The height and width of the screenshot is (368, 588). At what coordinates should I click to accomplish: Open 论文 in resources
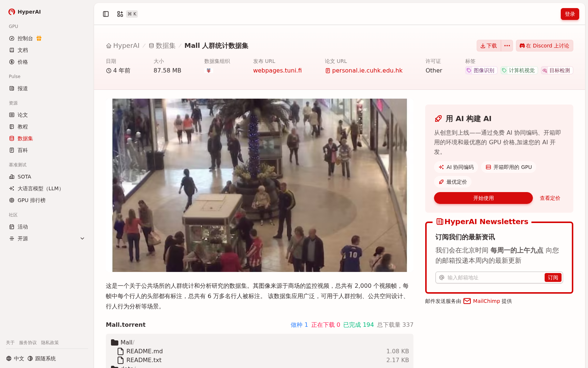click(18, 115)
